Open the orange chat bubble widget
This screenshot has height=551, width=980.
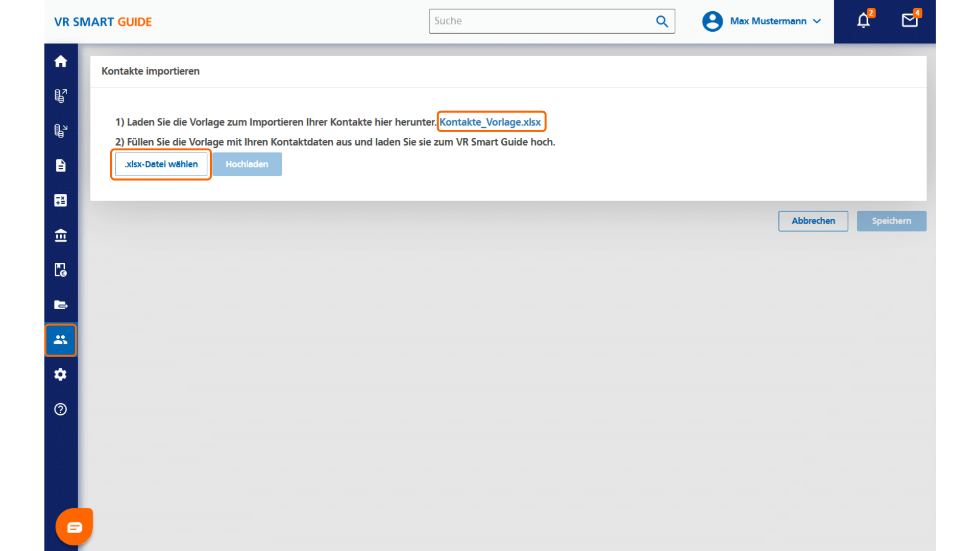tap(75, 527)
